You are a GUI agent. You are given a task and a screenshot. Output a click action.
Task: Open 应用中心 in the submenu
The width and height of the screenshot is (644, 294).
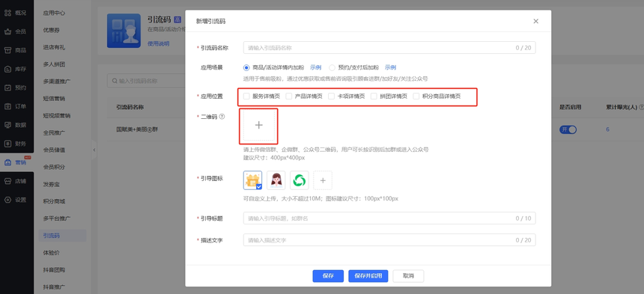[x=54, y=13]
